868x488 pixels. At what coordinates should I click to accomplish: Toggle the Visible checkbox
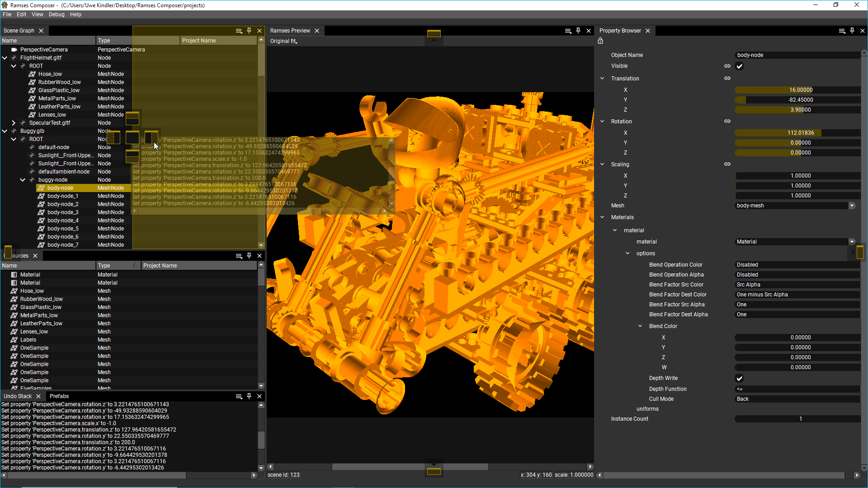coord(739,66)
